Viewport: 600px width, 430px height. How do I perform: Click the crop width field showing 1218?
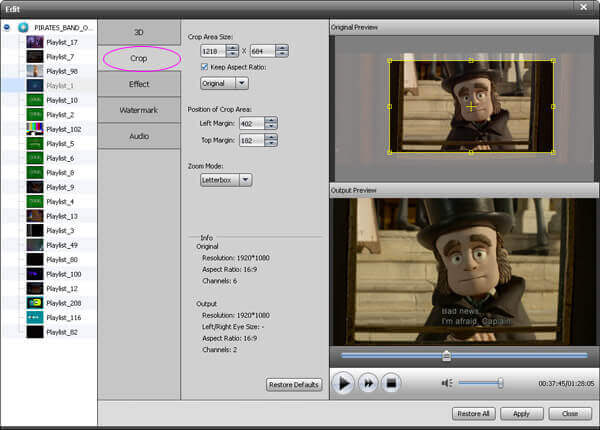[x=213, y=51]
